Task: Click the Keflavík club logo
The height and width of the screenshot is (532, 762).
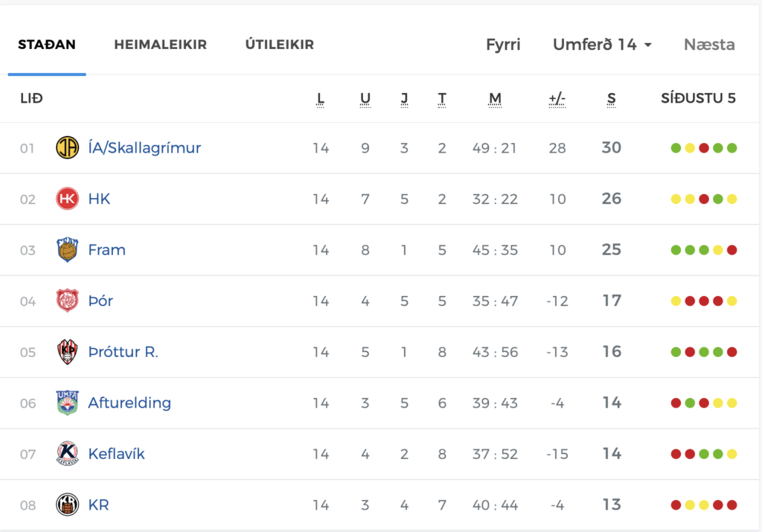Action: (x=67, y=454)
